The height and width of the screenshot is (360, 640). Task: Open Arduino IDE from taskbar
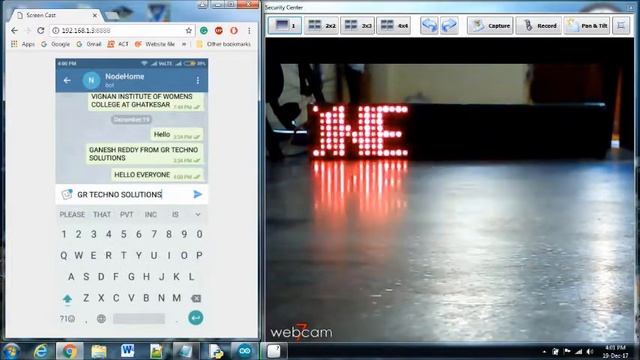click(245, 351)
